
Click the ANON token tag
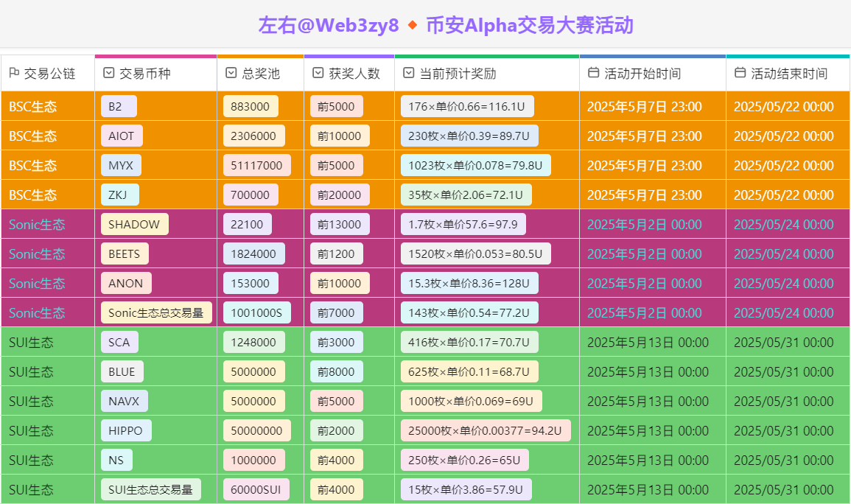126,283
